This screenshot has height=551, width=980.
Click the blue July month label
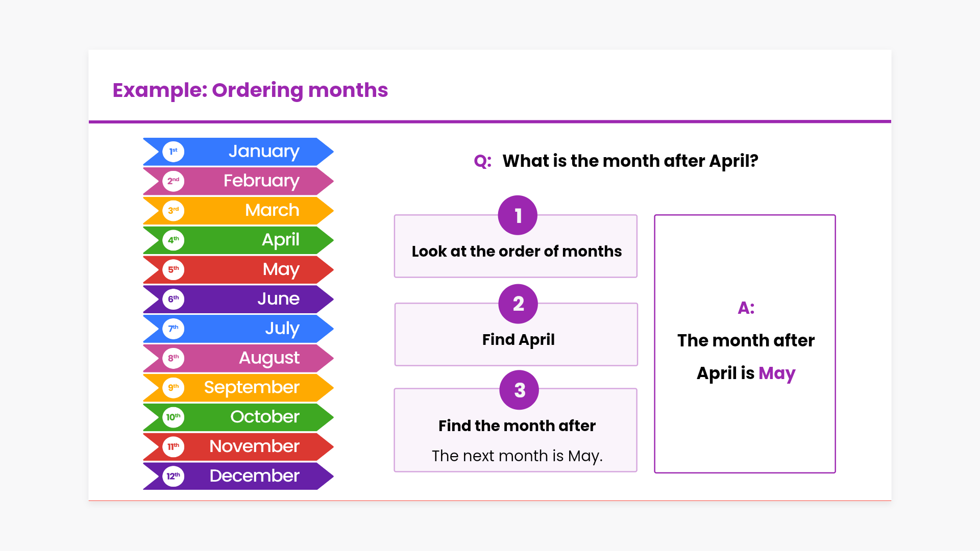(282, 329)
